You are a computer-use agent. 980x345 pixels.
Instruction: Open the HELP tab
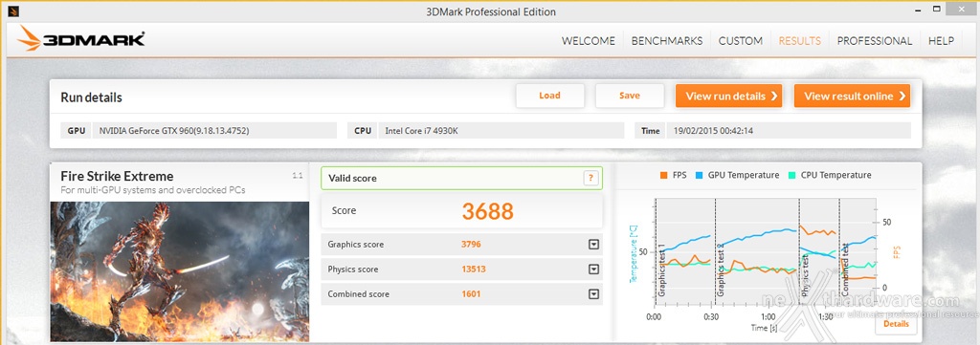point(941,41)
